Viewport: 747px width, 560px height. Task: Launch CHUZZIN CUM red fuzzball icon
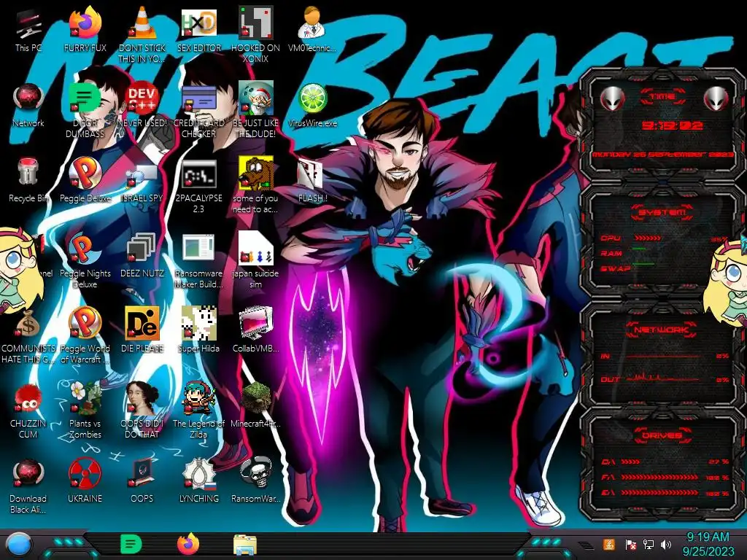(28, 411)
